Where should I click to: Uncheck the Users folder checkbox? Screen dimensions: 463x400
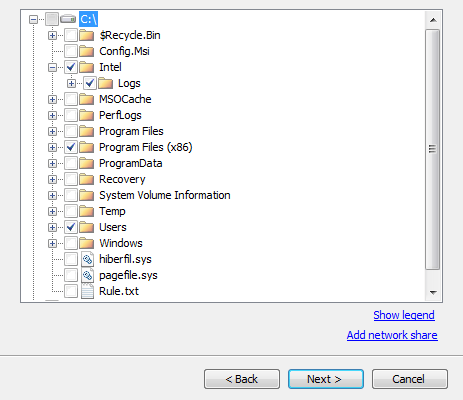(71, 227)
